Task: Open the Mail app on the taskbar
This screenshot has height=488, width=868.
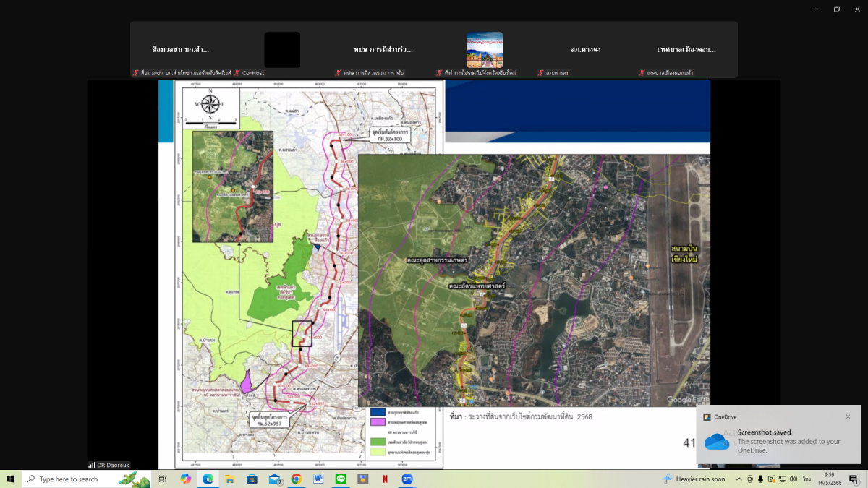Action: point(275,479)
